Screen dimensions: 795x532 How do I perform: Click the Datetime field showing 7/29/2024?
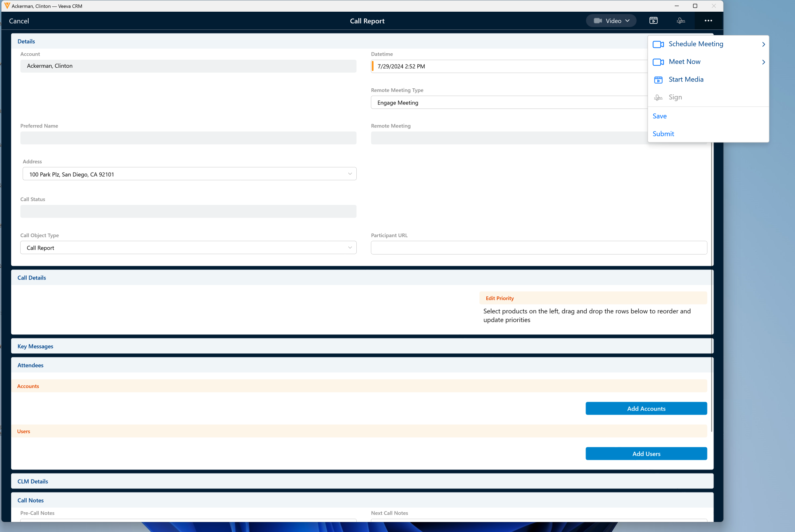click(508, 67)
